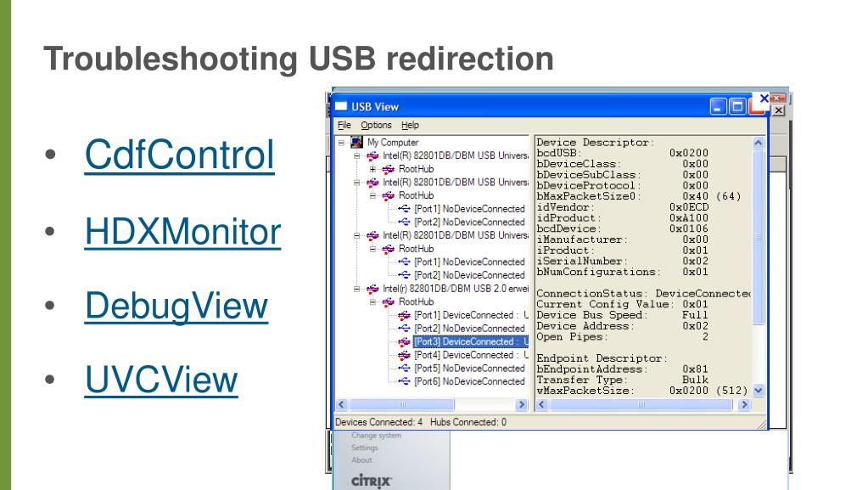Click Hubs Connected: 0 in status bar
The width and height of the screenshot is (868, 490).
pos(468,422)
